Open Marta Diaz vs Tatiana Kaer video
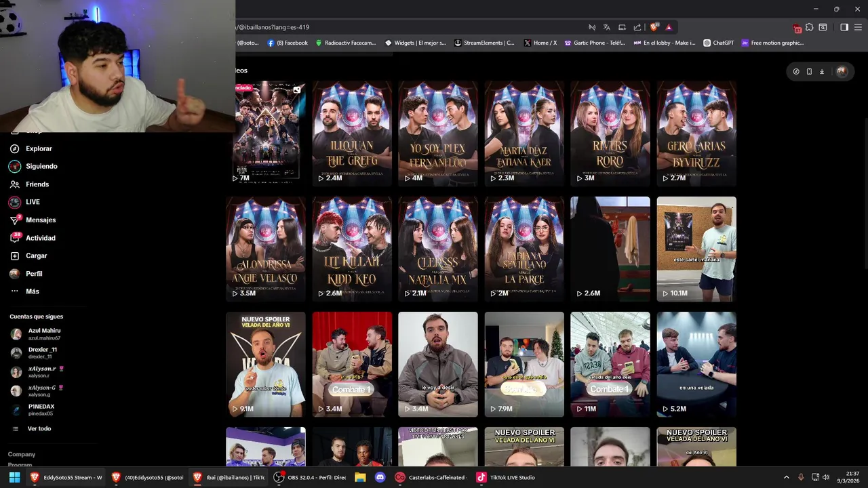Viewport: 868px width, 488px height. [524, 134]
